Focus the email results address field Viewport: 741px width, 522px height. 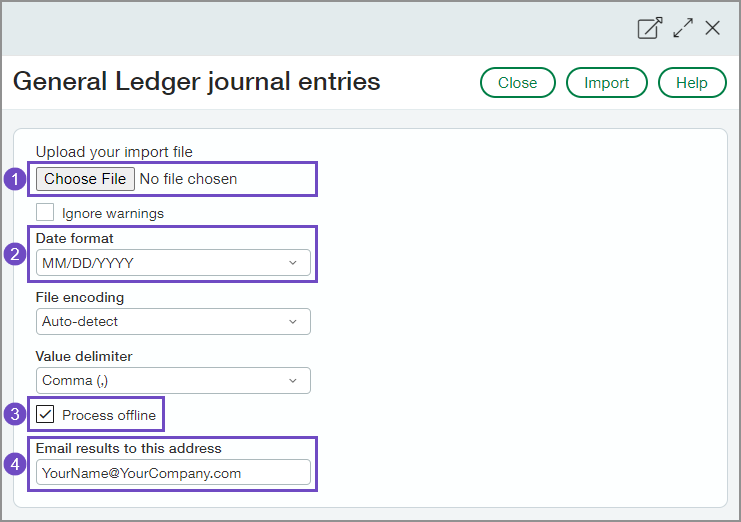173,473
